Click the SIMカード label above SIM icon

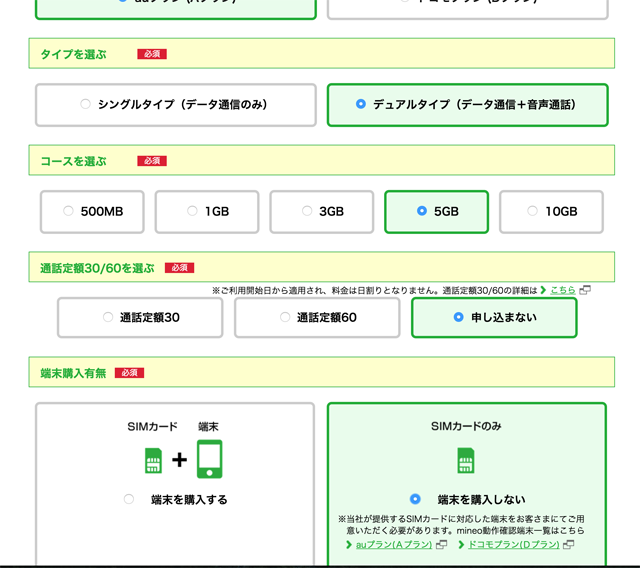[152, 427]
